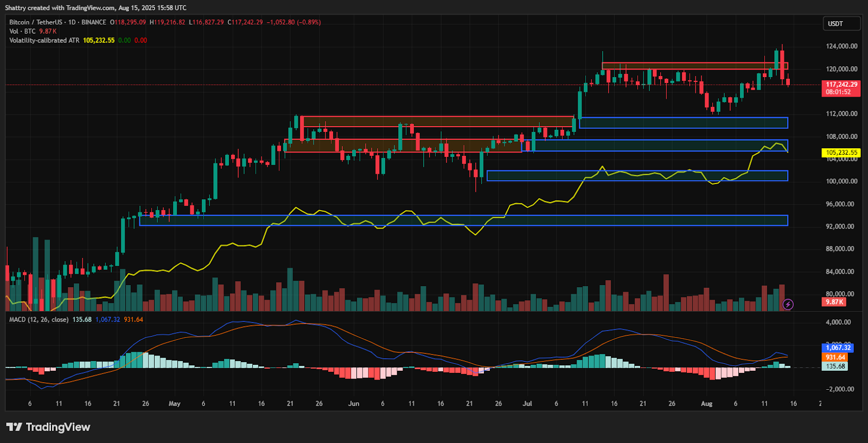Click the Volatility-calibrated ATR indicator legend
Image resolution: width=868 pixels, height=443 pixels.
coord(44,40)
